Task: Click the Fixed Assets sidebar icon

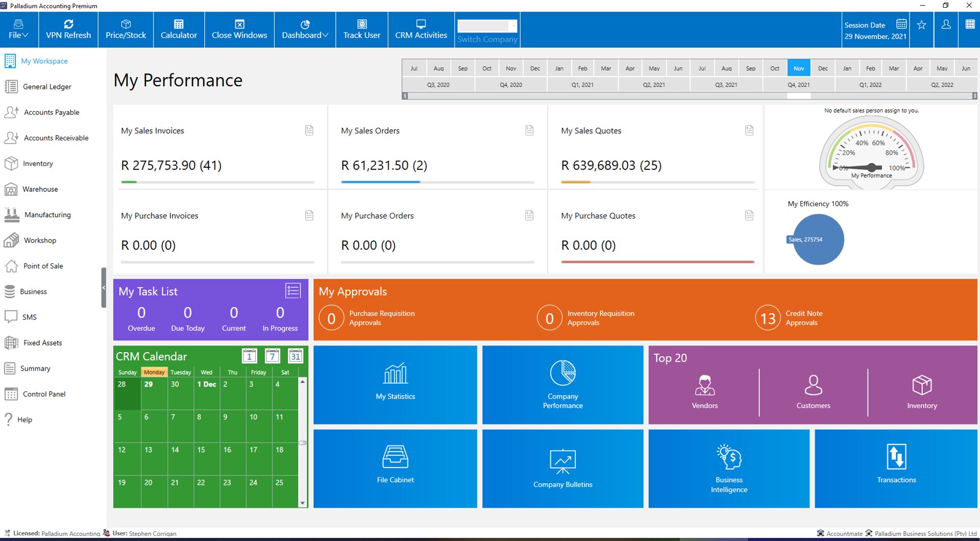Action: tap(11, 342)
